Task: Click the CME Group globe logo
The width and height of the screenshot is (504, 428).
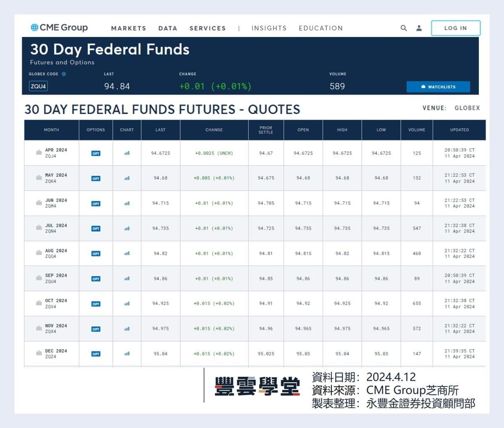Action: point(34,27)
